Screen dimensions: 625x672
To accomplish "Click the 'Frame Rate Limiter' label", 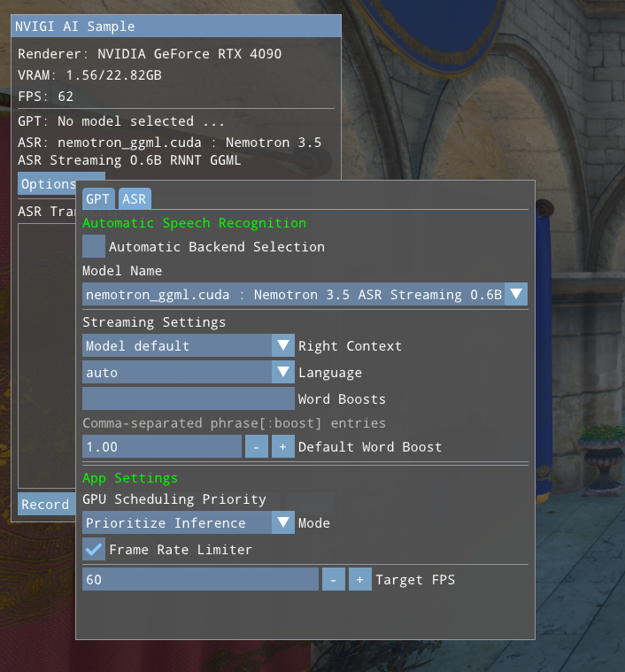I will tap(181, 550).
